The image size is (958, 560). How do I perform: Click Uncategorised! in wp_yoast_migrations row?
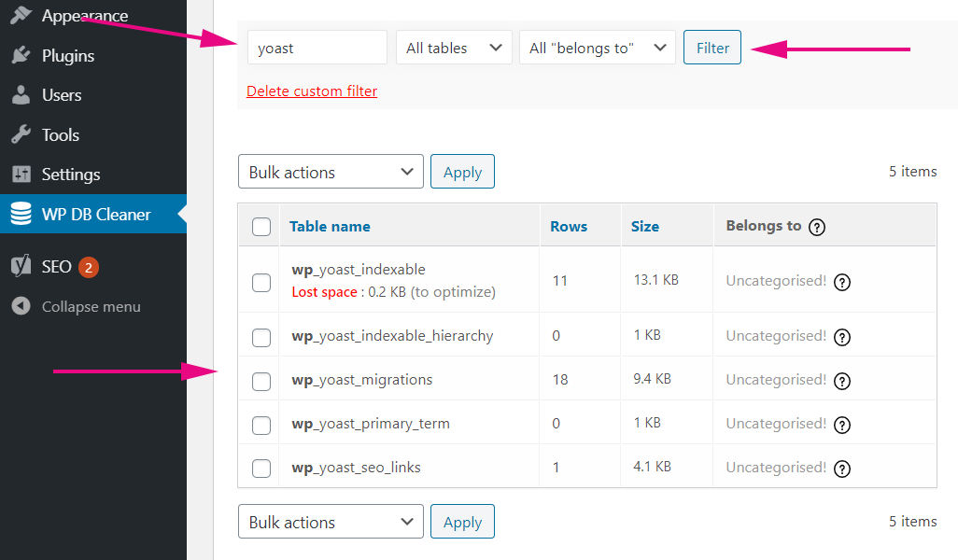(x=776, y=380)
